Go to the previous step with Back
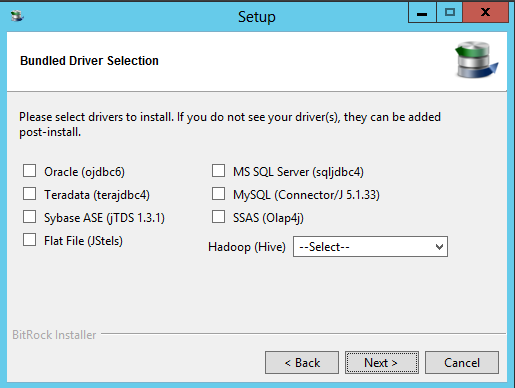515x388 pixels. pyautogui.click(x=302, y=362)
